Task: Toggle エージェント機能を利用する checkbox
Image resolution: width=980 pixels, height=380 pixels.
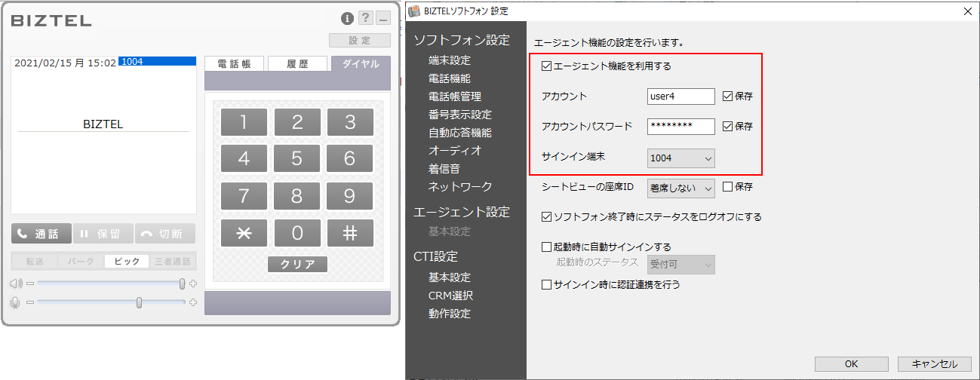Action: (x=547, y=66)
